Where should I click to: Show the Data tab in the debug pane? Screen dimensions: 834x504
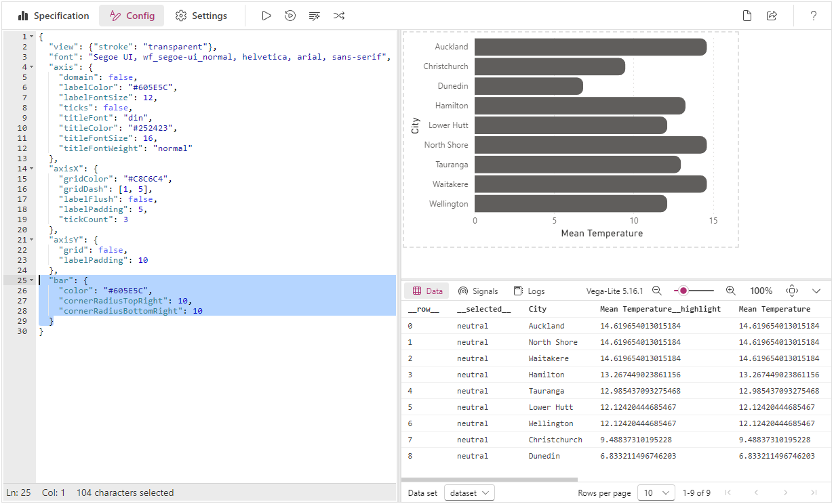point(427,291)
